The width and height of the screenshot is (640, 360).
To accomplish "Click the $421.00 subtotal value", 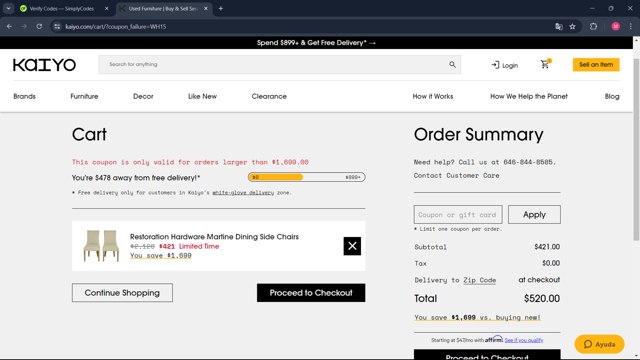I will pyautogui.click(x=547, y=247).
